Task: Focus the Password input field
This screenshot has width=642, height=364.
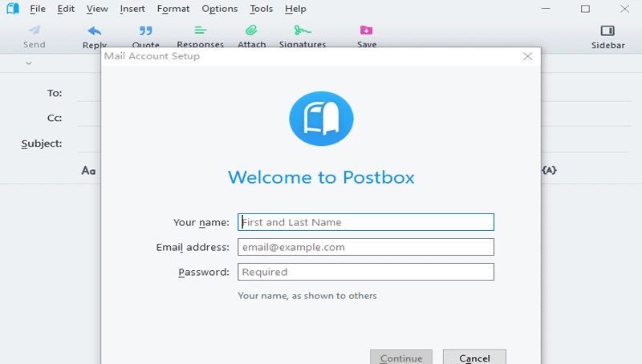Action: click(366, 272)
